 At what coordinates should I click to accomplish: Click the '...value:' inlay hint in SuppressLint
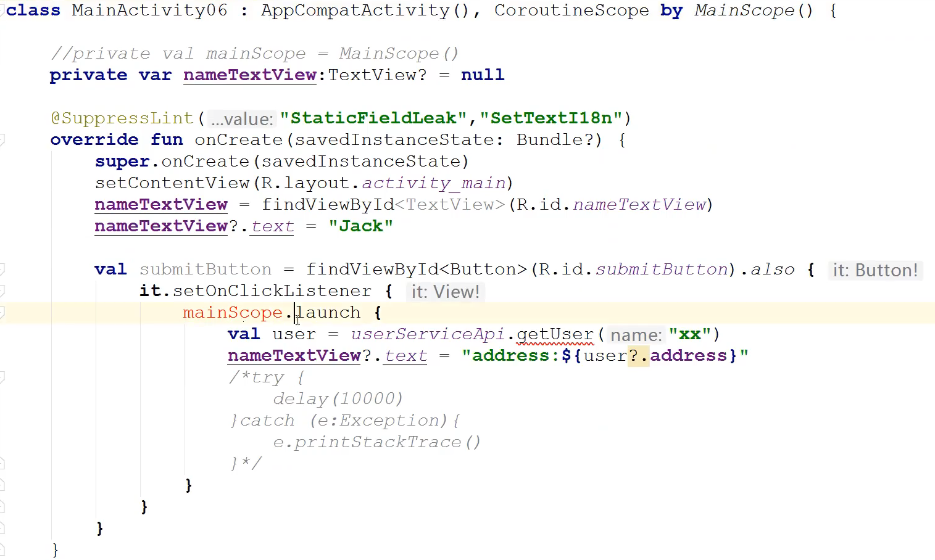tap(241, 119)
